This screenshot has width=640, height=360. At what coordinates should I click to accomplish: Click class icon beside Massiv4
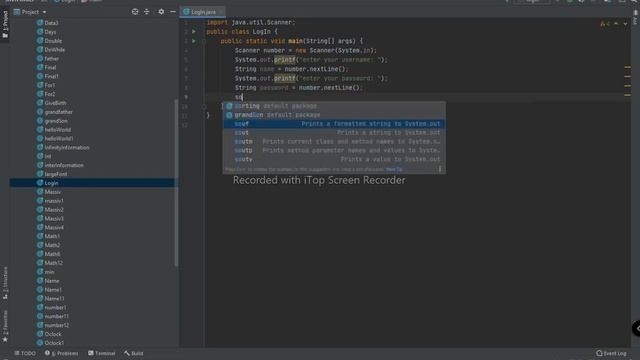pyautogui.click(x=40, y=227)
